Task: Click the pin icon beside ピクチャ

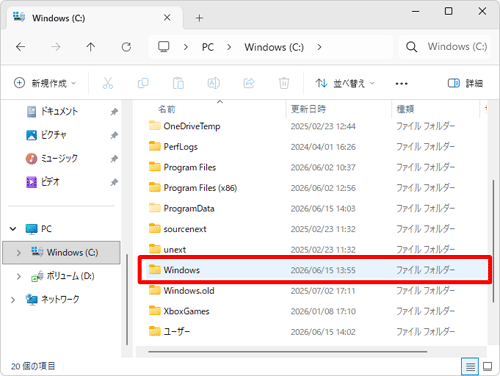Action: tap(114, 135)
